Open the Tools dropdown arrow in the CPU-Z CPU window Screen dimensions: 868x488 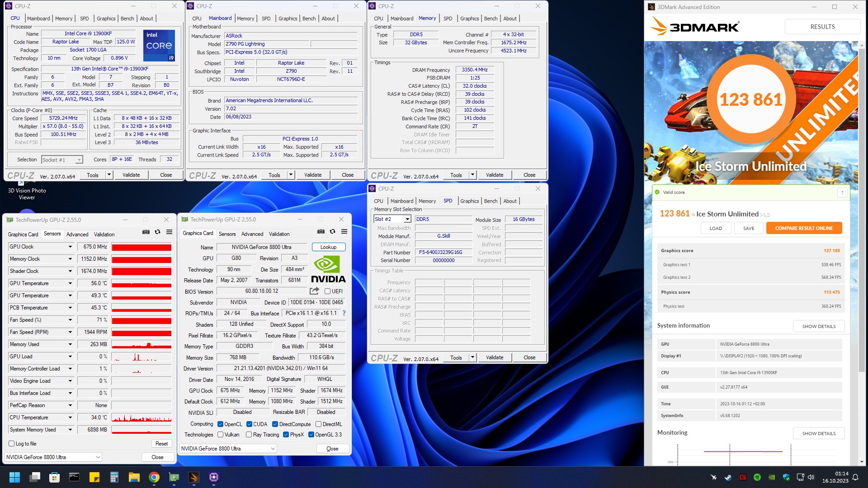(109, 175)
